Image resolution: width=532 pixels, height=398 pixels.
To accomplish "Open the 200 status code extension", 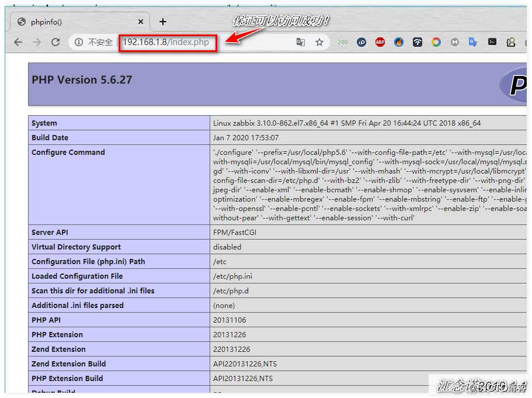I will 342,42.
